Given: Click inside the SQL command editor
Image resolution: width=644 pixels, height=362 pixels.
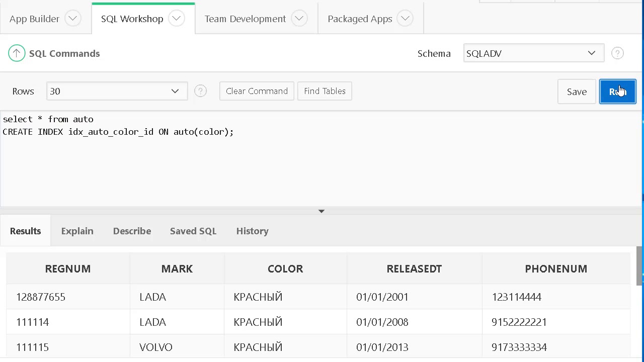Looking at the screenshot, I should (x=320, y=158).
